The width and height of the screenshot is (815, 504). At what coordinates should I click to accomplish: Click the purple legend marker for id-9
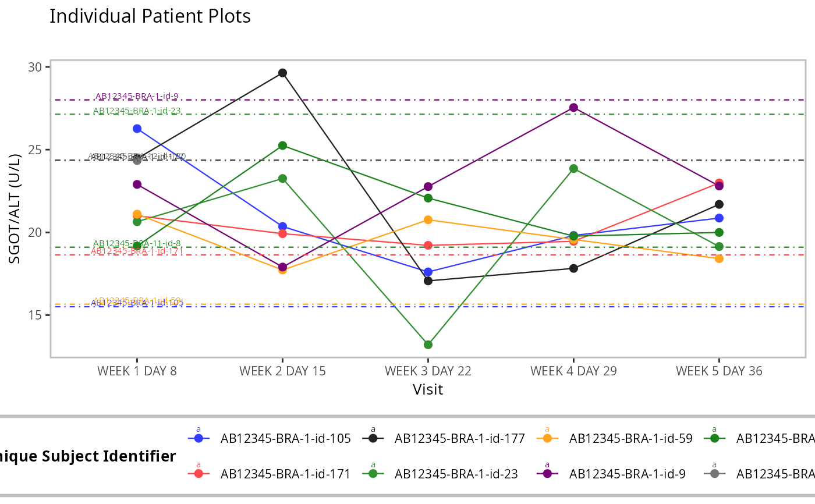[x=547, y=474]
